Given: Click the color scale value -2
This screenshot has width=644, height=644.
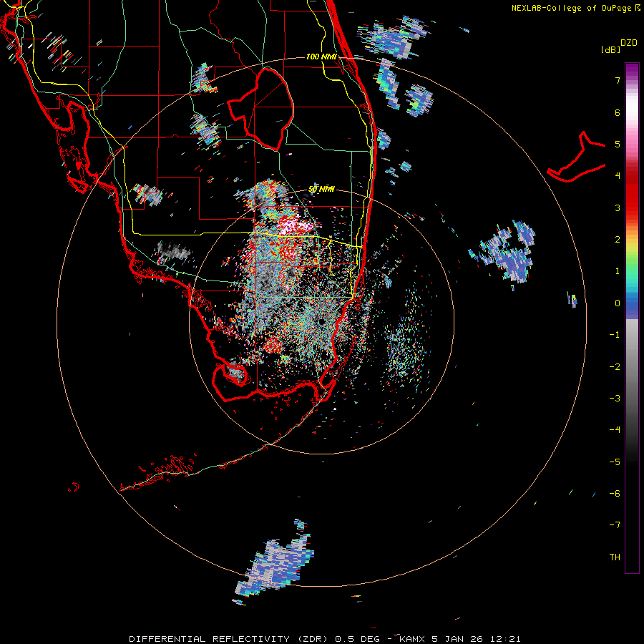Looking at the screenshot, I should pyautogui.click(x=615, y=367).
